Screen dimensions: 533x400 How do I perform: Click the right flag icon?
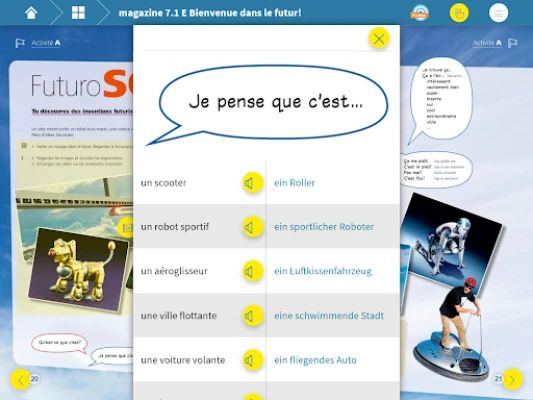513,43
